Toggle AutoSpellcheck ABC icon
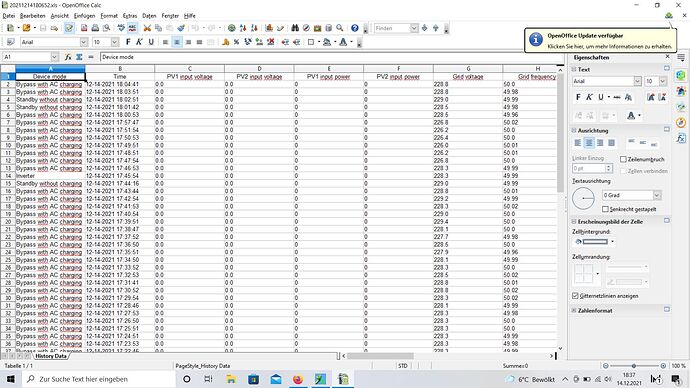The width and height of the screenshot is (690, 388). tap(132, 28)
